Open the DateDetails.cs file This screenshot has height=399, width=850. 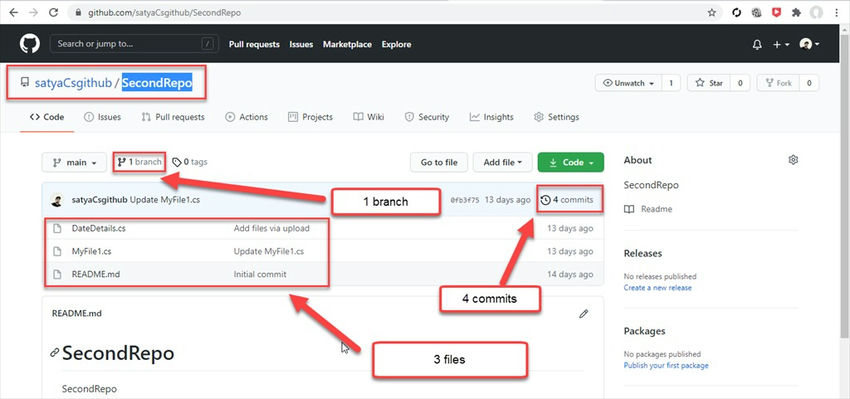(99, 228)
